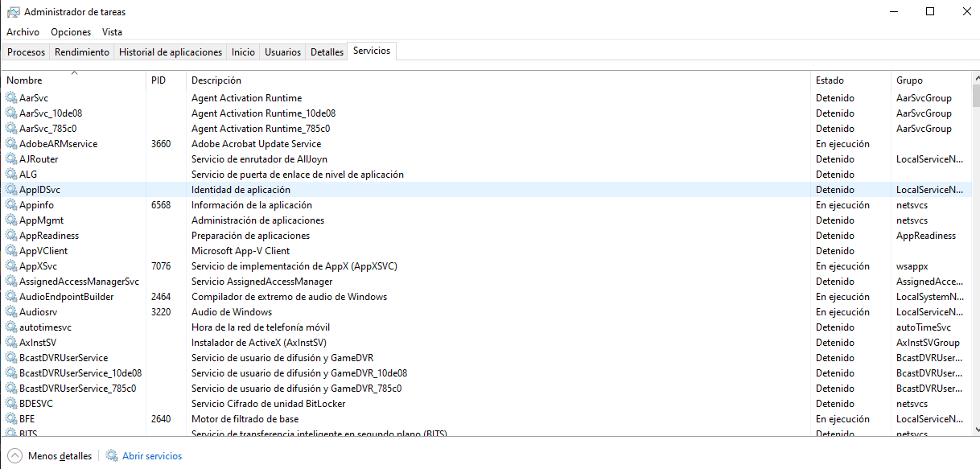The width and height of the screenshot is (980, 469).
Task: Sort by the Grupo column header
Action: point(931,80)
